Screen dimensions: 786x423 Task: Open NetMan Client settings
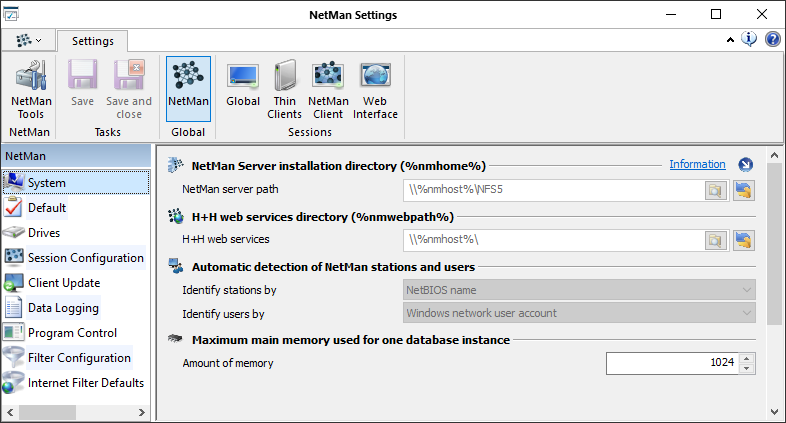tap(328, 90)
